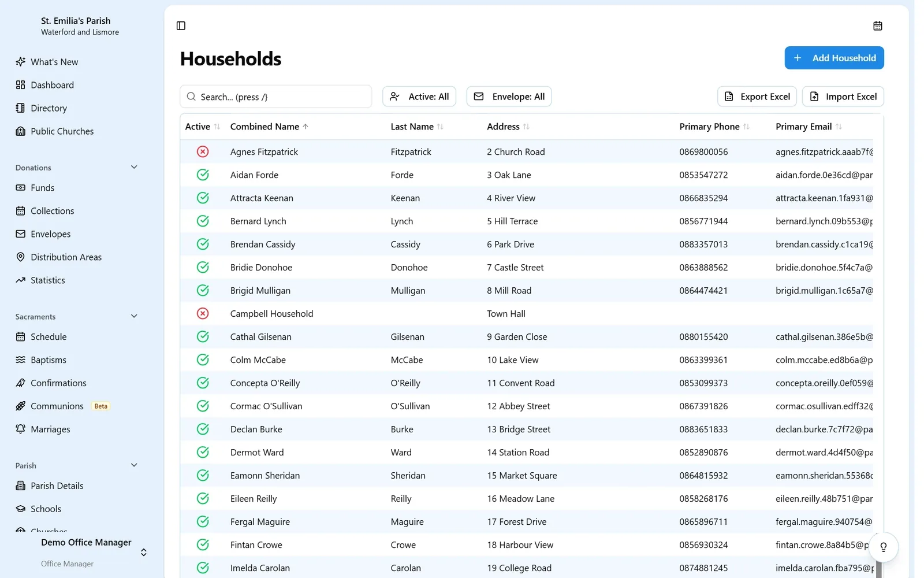Open the Envelope: All filter

pyautogui.click(x=509, y=97)
